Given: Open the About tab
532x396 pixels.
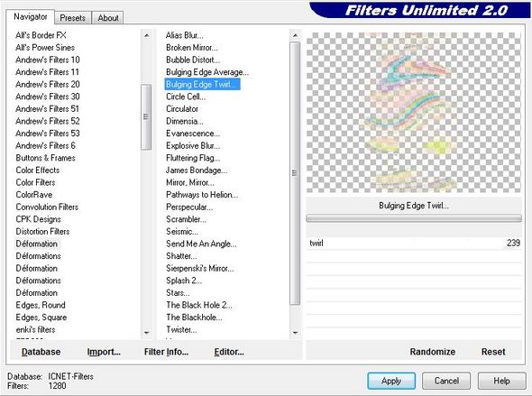Looking at the screenshot, I should pyautogui.click(x=108, y=18).
